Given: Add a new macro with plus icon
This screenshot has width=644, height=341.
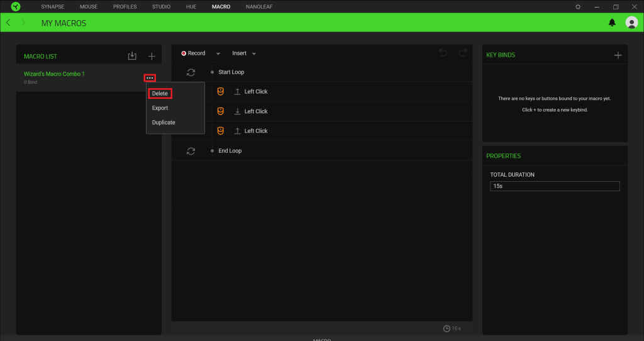Looking at the screenshot, I should coord(152,56).
